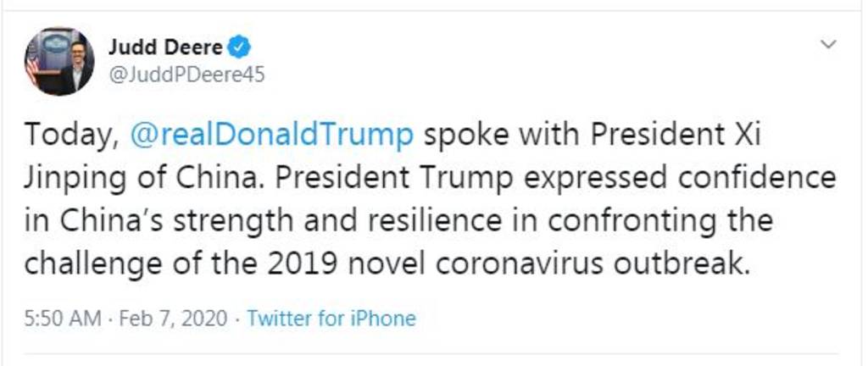This screenshot has height=366, width=868.
Task: Click Judd Deere's profile avatar photo
Action: coord(59,61)
